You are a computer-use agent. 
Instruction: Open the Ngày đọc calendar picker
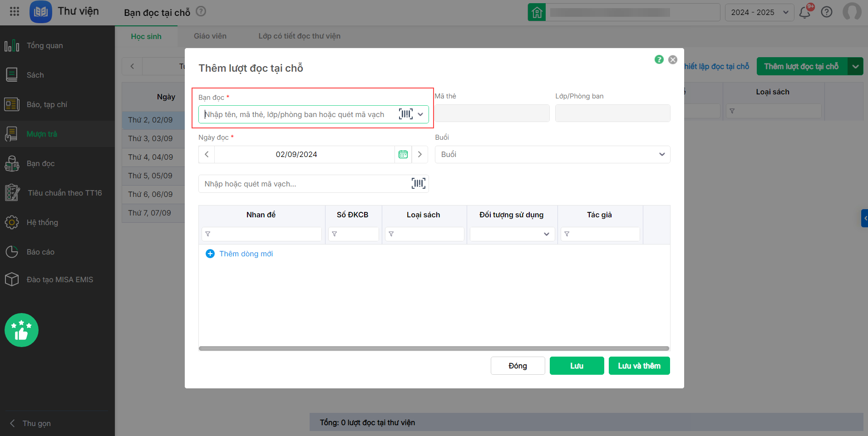403,154
